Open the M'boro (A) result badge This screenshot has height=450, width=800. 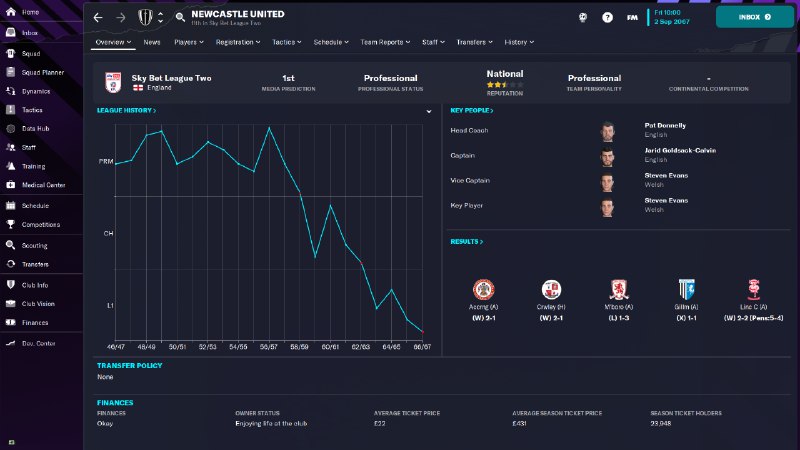[x=619, y=290]
